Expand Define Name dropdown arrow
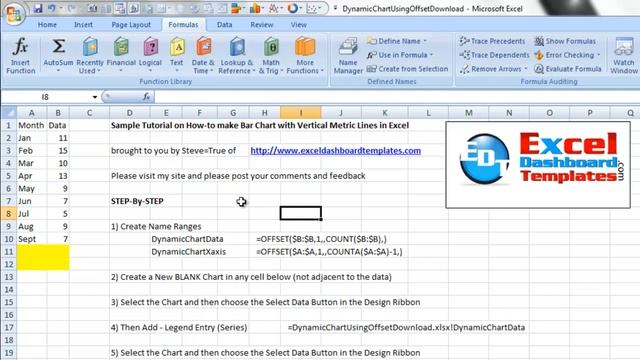Image resolution: width=640 pixels, height=360 pixels. pyautogui.click(x=425, y=41)
